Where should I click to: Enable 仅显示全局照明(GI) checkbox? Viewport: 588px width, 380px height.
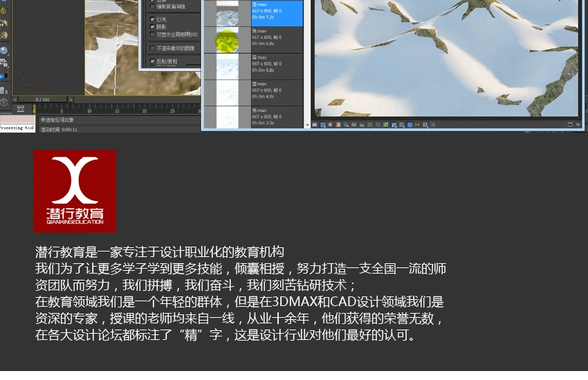click(x=152, y=35)
